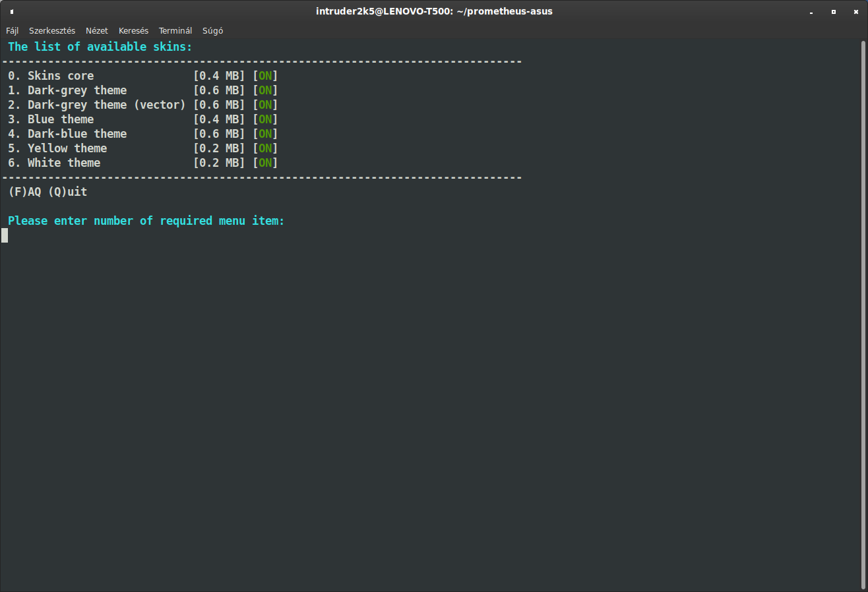Open the Súgó help menu

point(212,30)
